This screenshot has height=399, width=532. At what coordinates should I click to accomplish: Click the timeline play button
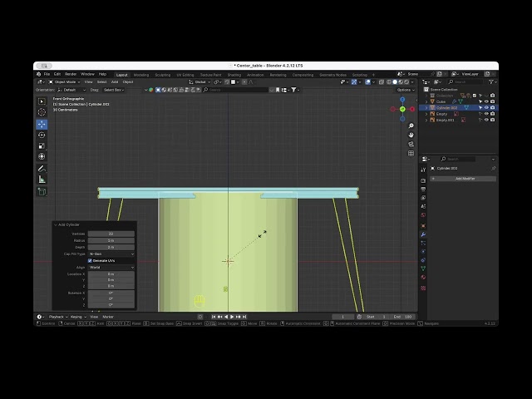pos(233,317)
